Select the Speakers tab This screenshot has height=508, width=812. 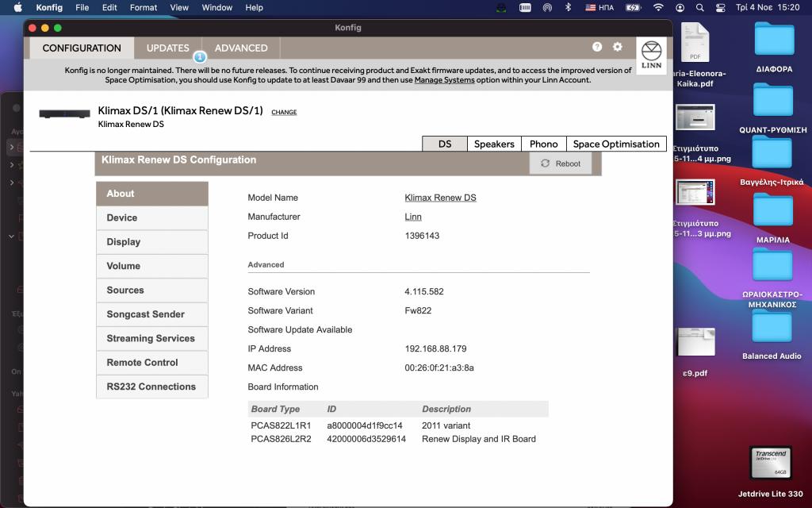click(494, 144)
